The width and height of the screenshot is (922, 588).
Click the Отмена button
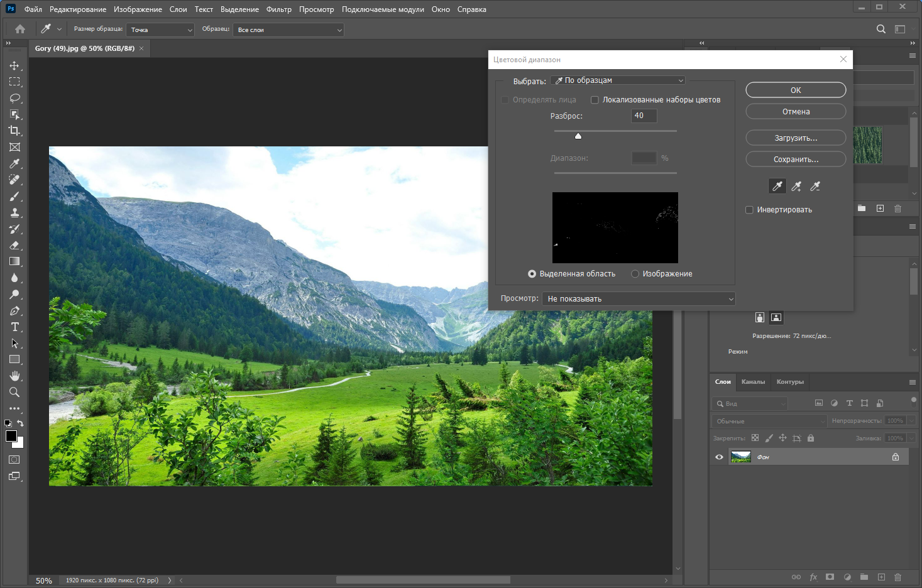pyautogui.click(x=796, y=112)
